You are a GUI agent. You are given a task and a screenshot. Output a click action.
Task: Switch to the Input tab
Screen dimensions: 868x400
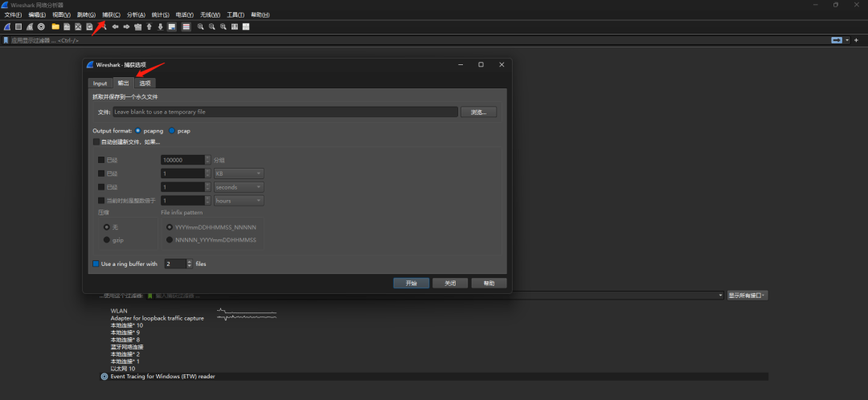(100, 84)
